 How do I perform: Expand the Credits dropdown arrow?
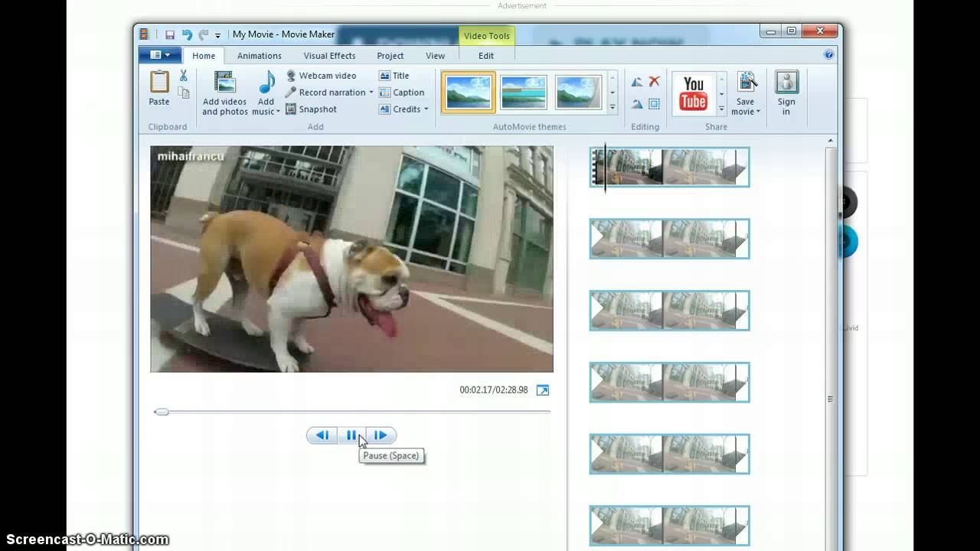coord(426,109)
